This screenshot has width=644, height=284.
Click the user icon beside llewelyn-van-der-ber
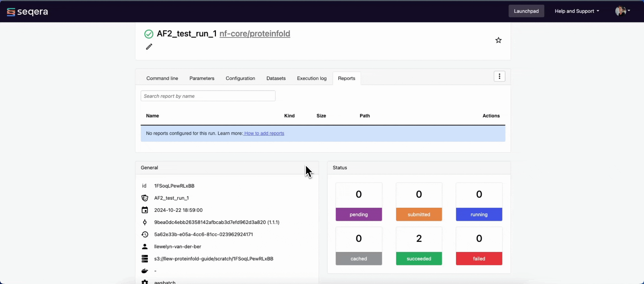145,246
